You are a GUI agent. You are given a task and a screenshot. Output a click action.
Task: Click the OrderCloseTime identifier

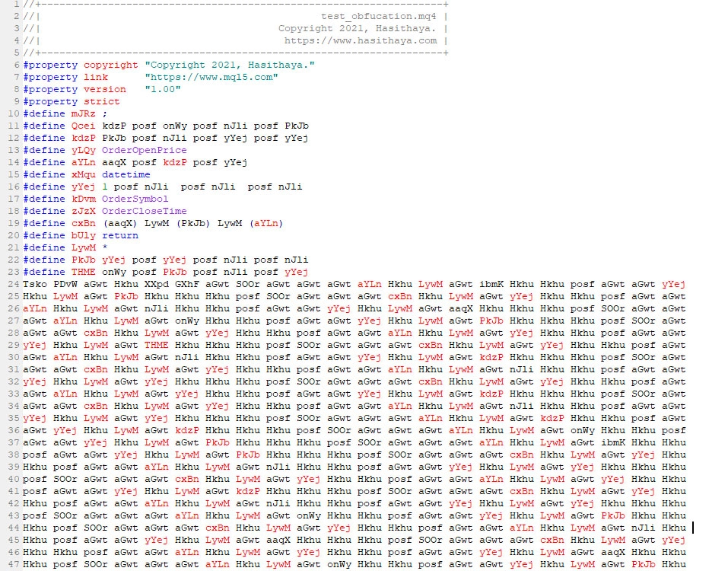click(x=145, y=211)
